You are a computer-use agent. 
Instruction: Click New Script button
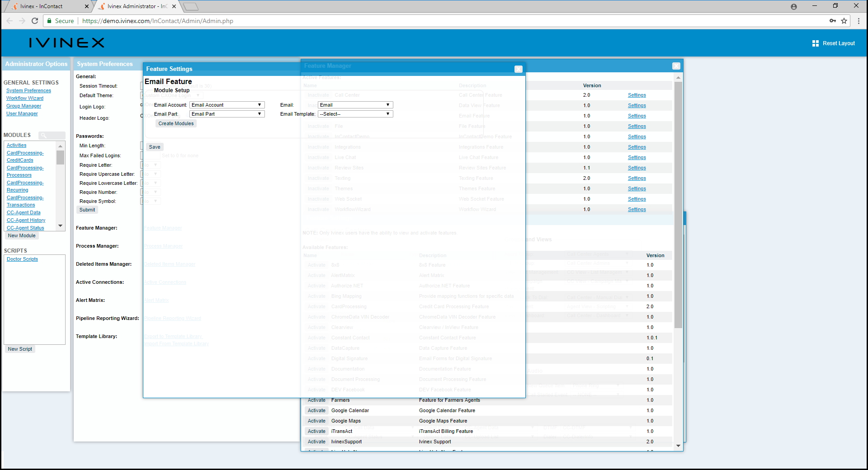coord(20,349)
